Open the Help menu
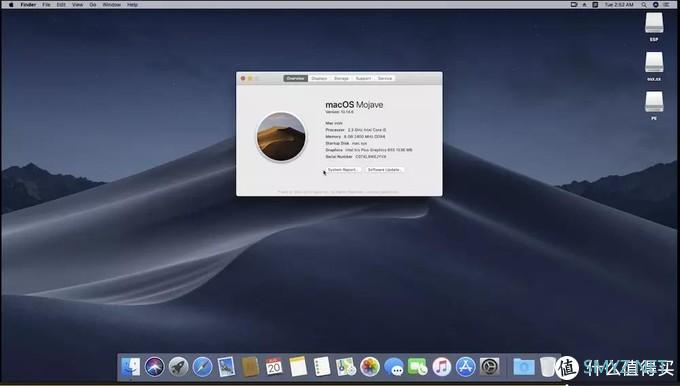680x386 pixels. coord(132,5)
